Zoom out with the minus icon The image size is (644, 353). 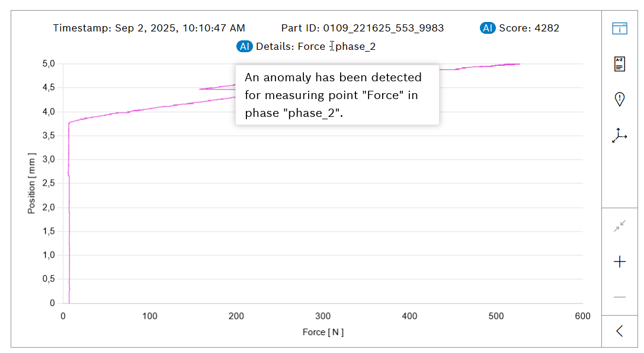[x=620, y=297]
